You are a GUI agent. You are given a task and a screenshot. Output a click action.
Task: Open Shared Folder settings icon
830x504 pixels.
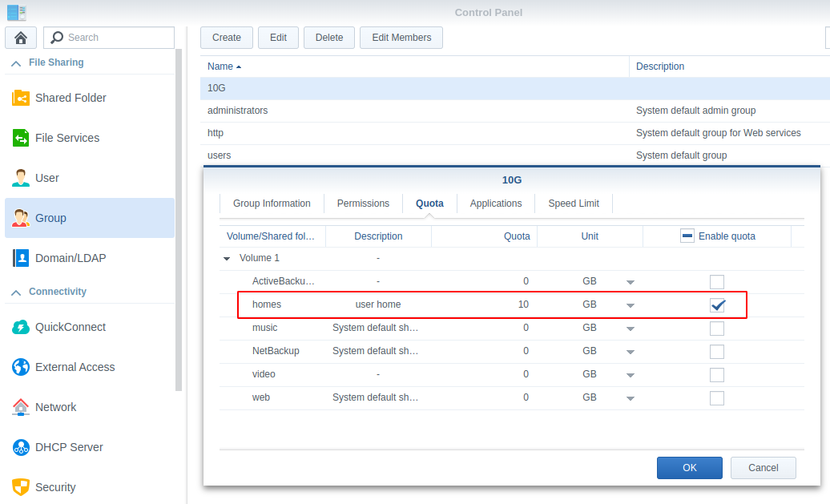tap(21, 98)
